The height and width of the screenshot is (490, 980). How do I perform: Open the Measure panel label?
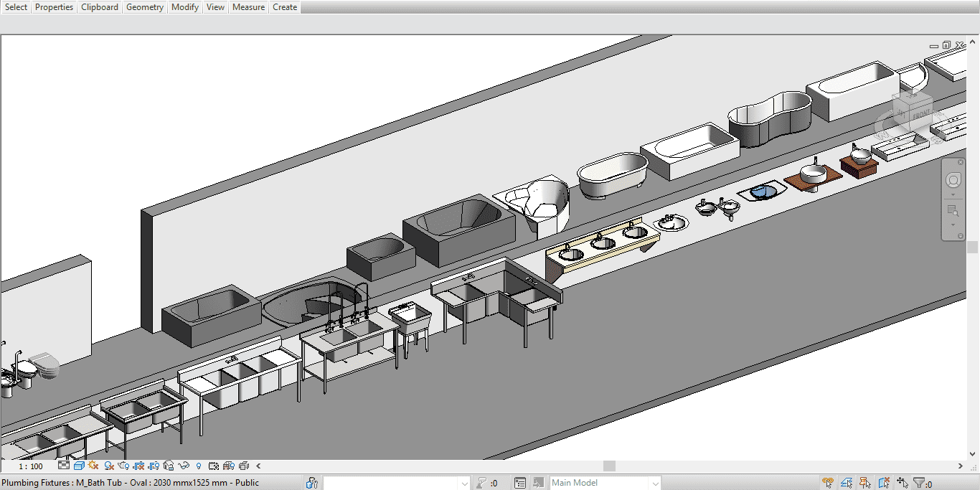pyautogui.click(x=248, y=7)
